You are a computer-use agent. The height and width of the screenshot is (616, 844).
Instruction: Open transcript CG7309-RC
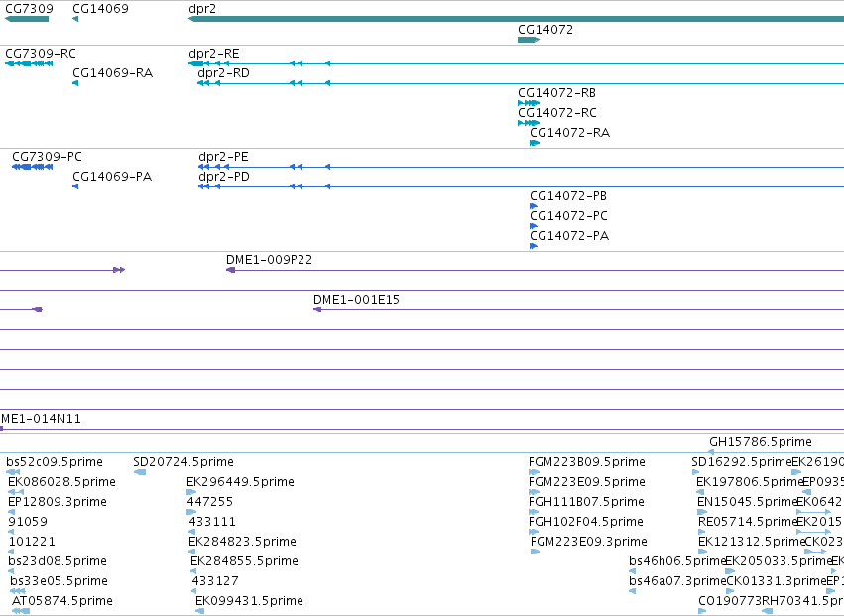coord(41,54)
